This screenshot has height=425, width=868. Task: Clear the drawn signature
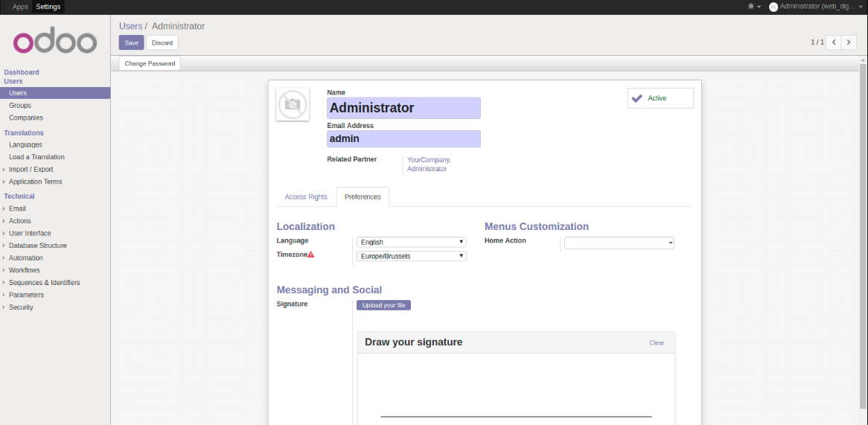tap(657, 343)
